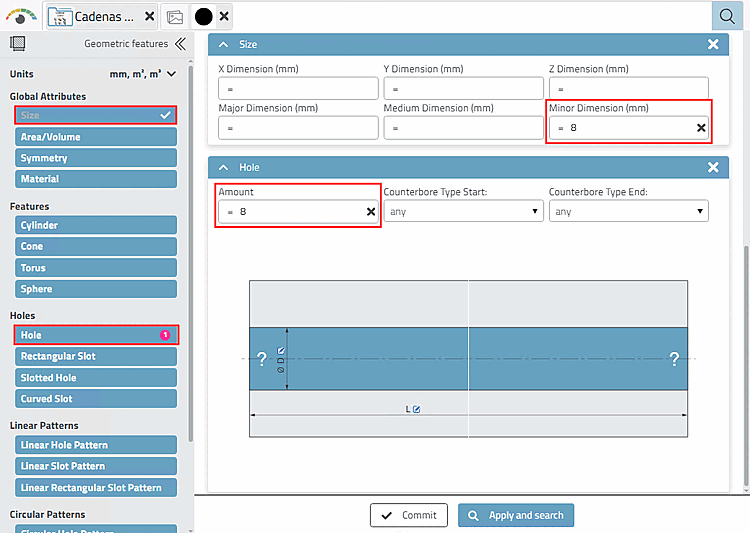Screen dimensions: 750x533
Task: Click the hole Amount input field
Action: click(x=298, y=211)
